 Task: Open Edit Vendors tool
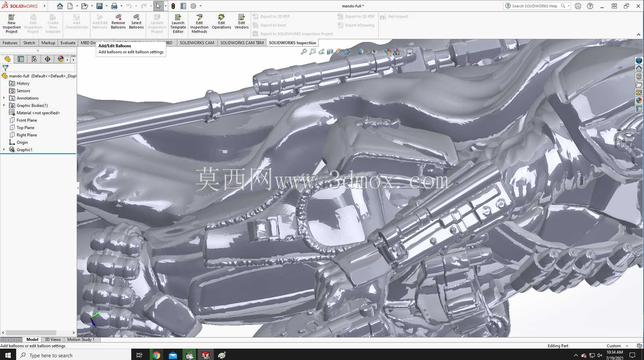(242, 21)
